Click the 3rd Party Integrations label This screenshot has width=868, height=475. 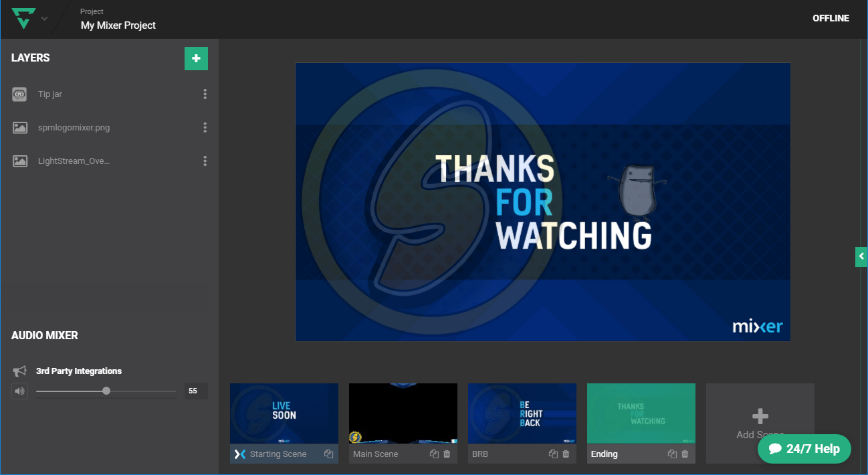pyautogui.click(x=79, y=371)
